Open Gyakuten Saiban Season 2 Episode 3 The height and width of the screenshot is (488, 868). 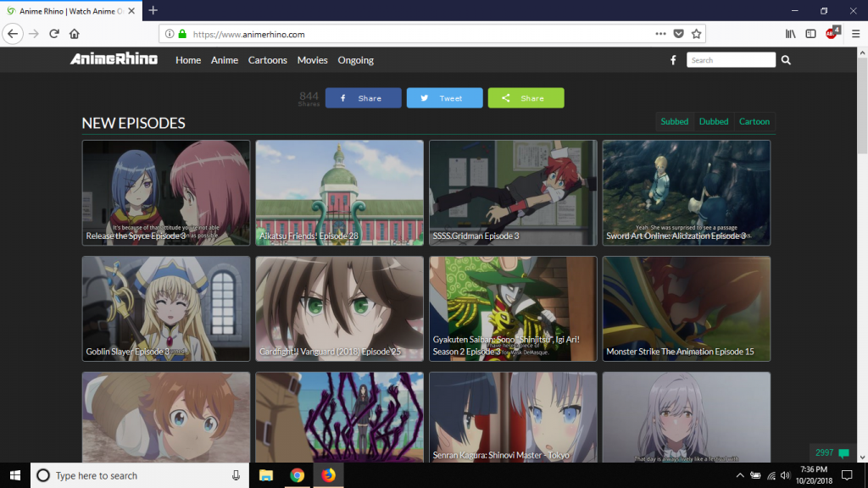tap(513, 308)
